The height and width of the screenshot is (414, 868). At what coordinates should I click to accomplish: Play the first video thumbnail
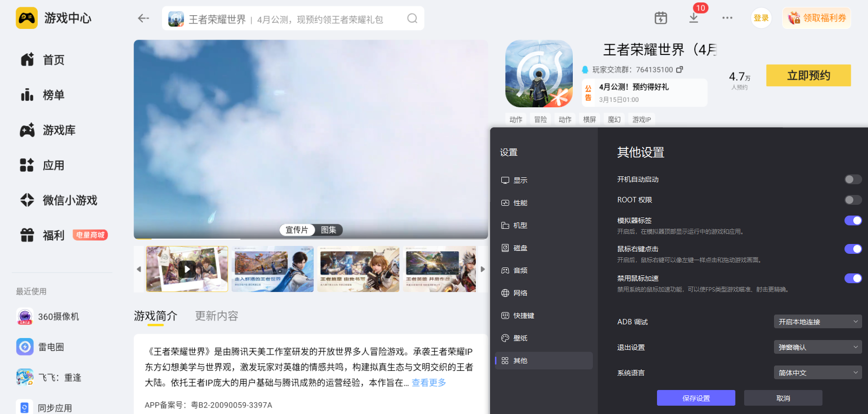[187, 269]
